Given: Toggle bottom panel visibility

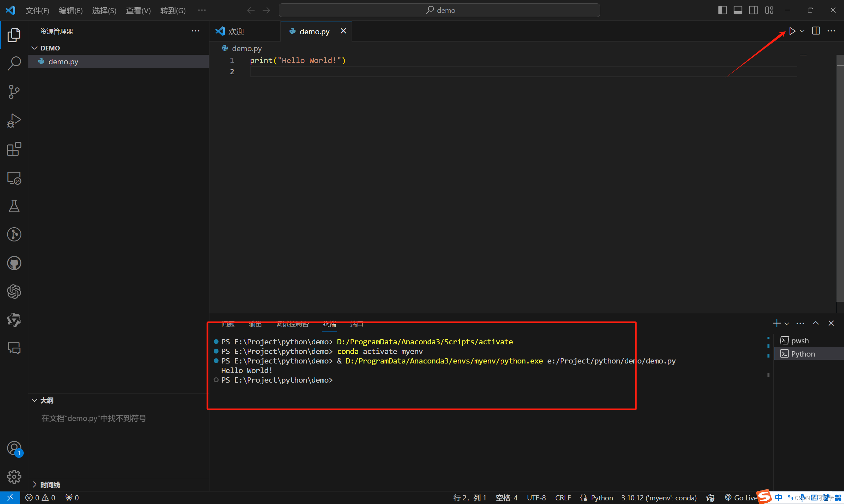Looking at the screenshot, I should 738,10.
